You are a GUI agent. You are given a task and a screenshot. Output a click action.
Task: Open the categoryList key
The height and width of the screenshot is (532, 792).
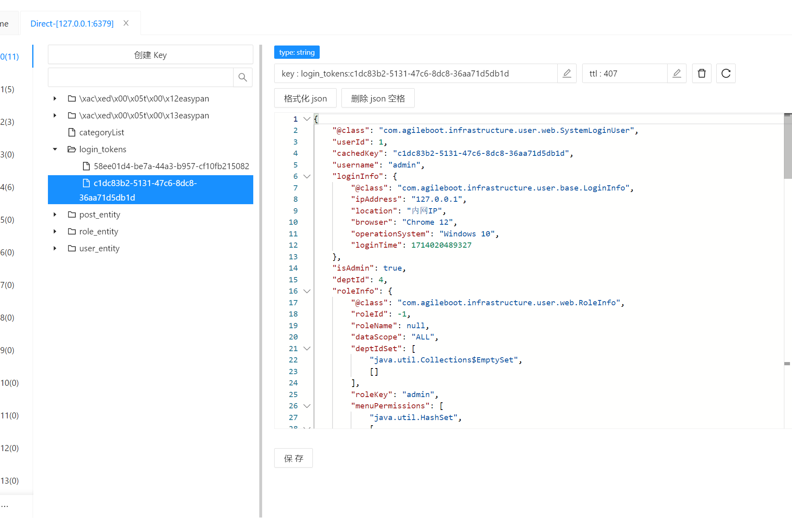pos(101,132)
